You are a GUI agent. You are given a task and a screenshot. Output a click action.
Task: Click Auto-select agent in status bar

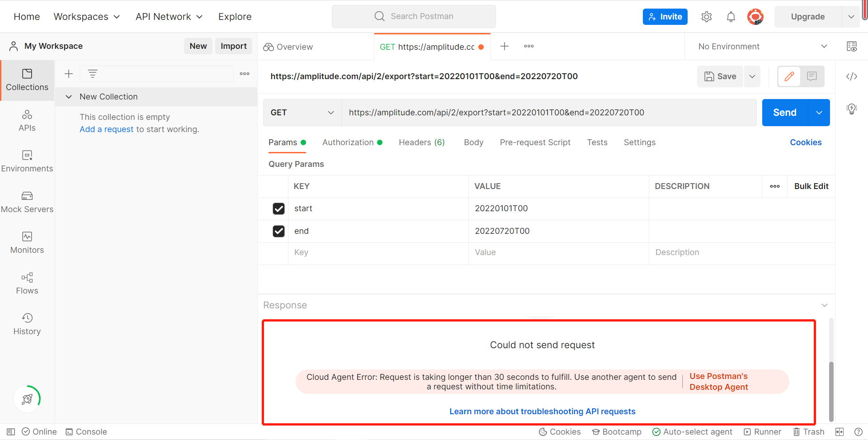692,432
